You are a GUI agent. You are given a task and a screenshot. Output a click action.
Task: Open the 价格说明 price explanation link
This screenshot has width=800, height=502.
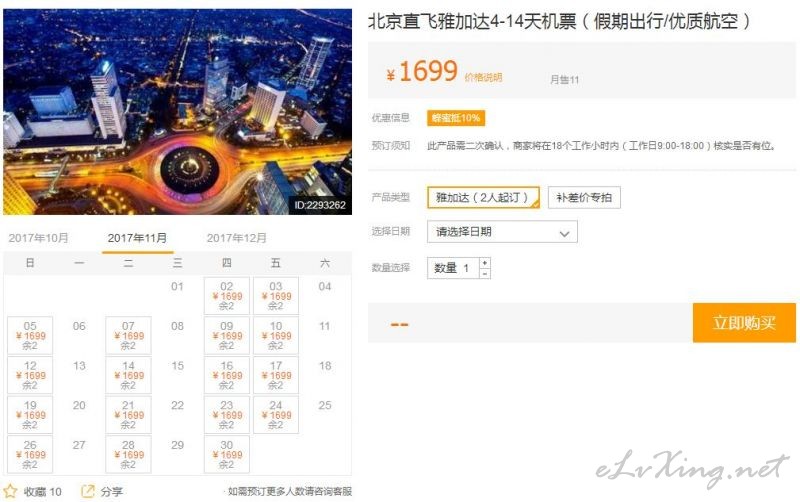[483, 77]
